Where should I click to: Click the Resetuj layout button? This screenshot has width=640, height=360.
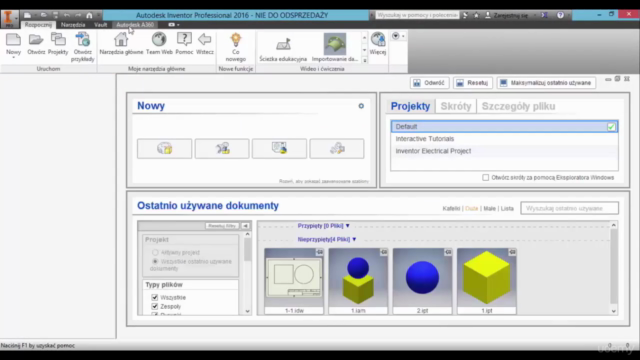pos(473,83)
